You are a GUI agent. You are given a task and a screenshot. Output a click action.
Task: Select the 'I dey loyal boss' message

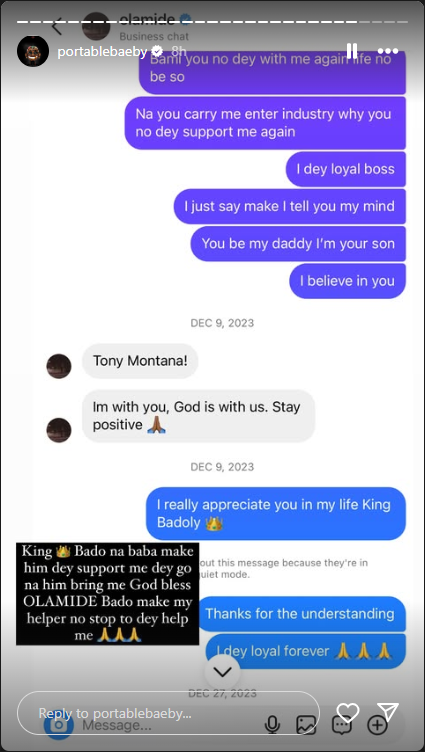pyautogui.click(x=346, y=169)
